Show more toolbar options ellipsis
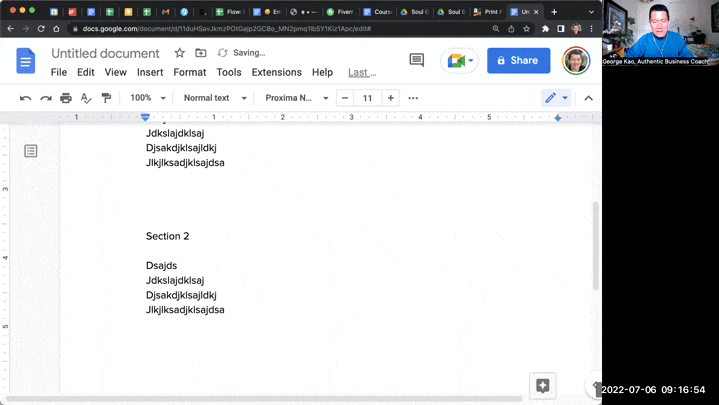The width and height of the screenshot is (719, 405). point(413,98)
